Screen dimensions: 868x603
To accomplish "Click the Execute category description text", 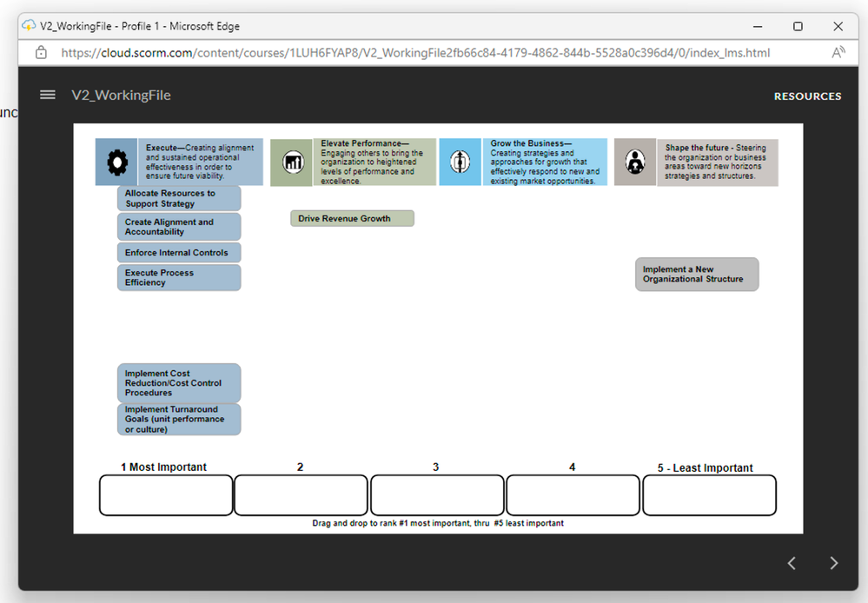I will 200,162.
